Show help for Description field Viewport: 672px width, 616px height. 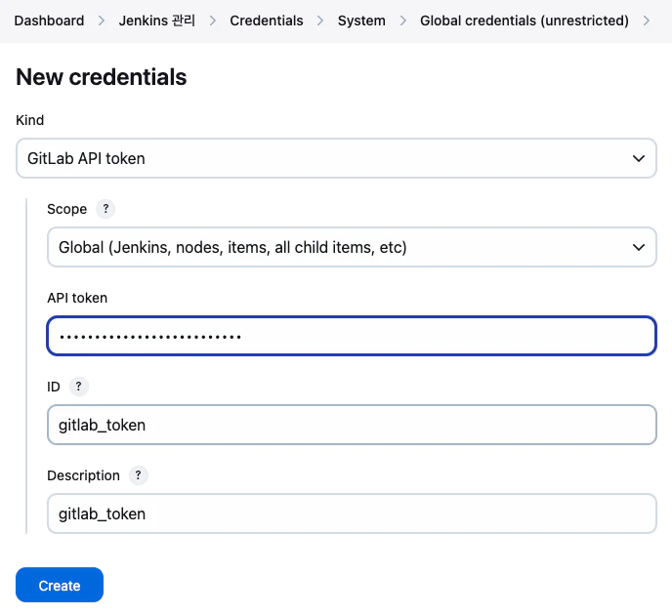click(138, 475)
